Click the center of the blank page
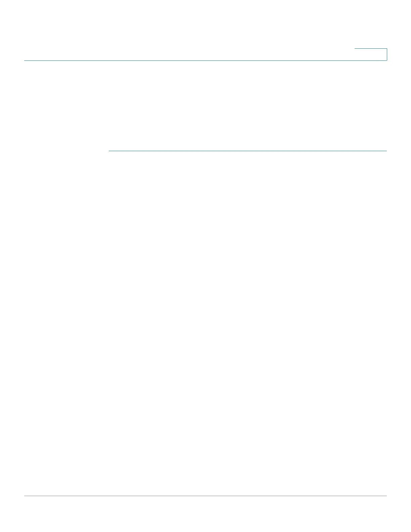 205,266
